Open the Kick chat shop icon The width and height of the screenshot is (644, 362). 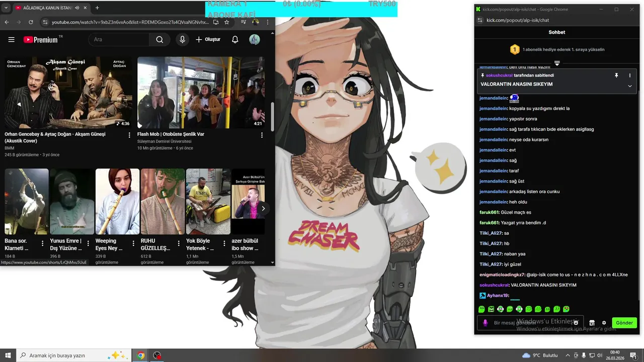click(x=592, y=323)
